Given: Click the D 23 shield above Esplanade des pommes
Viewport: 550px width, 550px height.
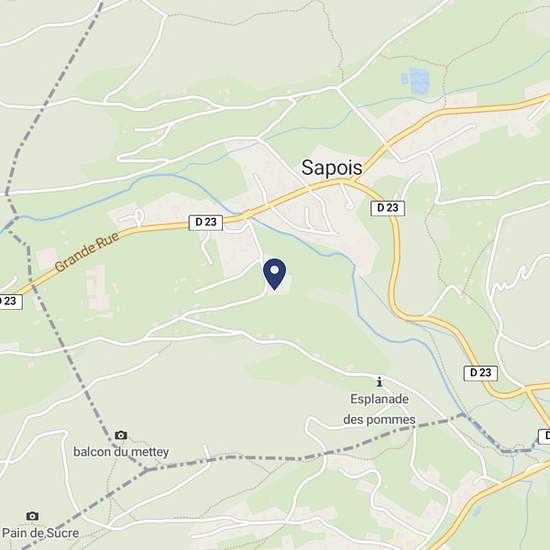Looking at the screenshot, I should [481, 373].
